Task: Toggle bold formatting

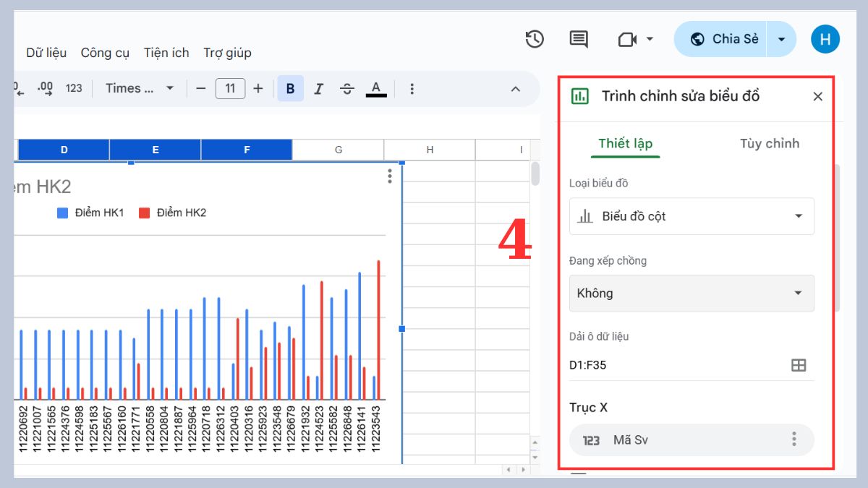Action: (290, 88)
